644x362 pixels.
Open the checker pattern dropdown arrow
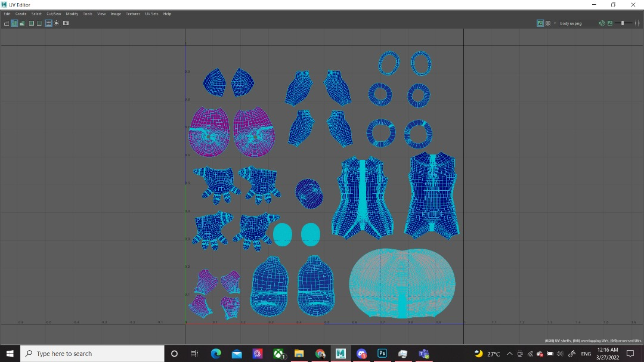(556, 23)
